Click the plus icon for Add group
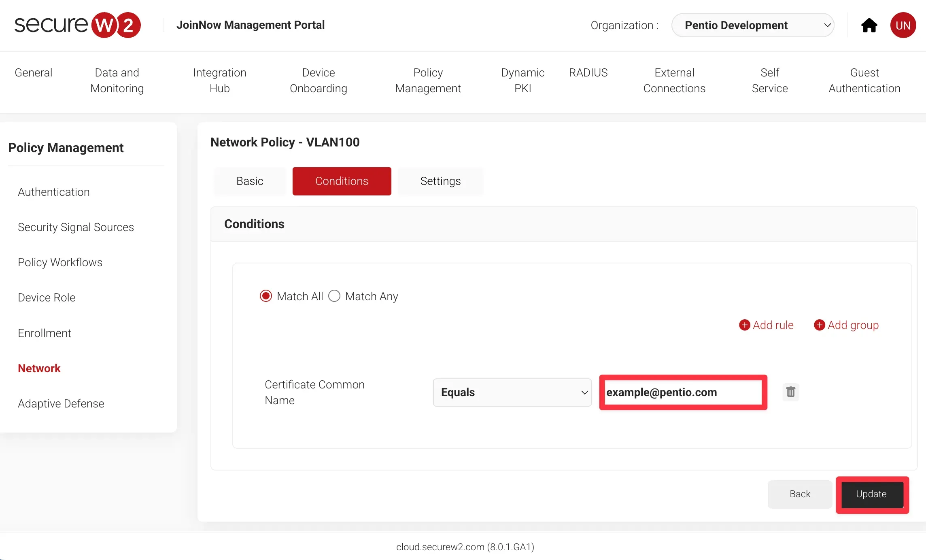Screen dimensions: 926x560 click(819, 325)
